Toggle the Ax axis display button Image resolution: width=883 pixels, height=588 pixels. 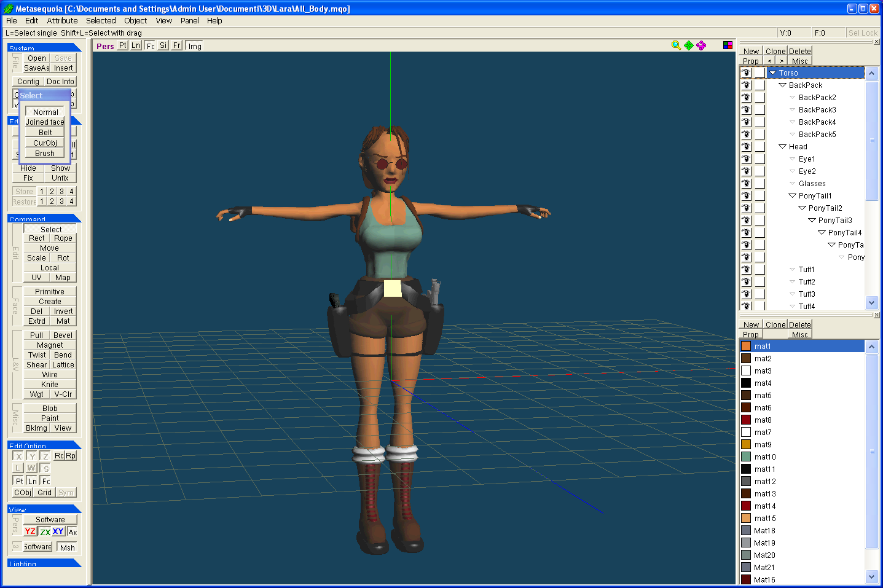pos(73,532)
